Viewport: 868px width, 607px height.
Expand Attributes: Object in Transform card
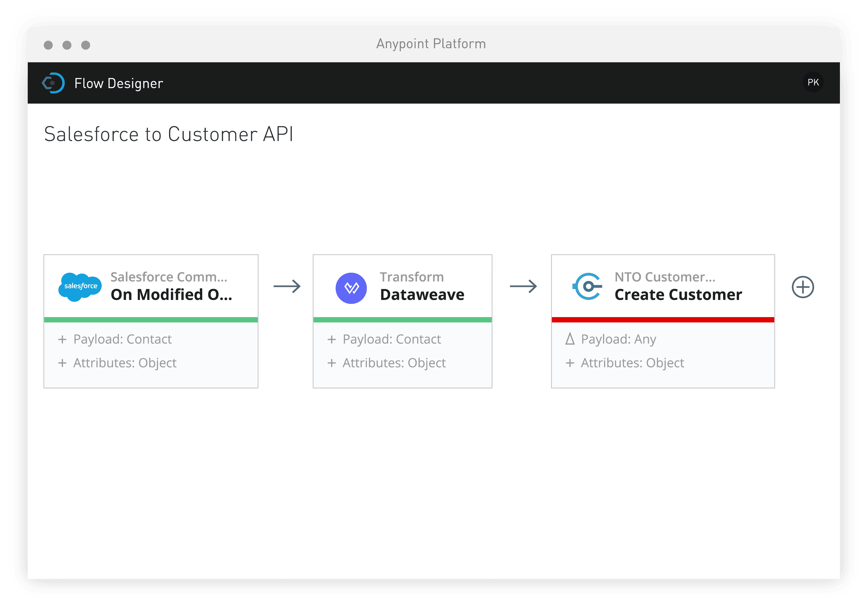(331, 363)
